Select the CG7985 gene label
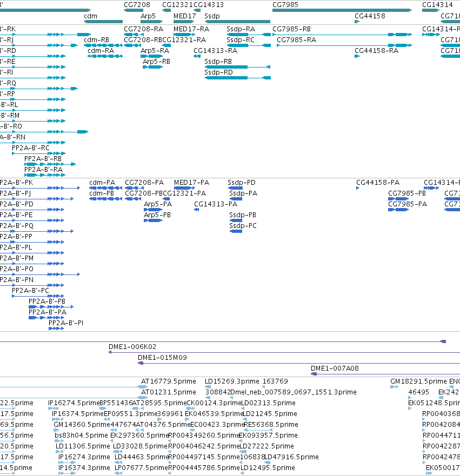 [285, 5]
